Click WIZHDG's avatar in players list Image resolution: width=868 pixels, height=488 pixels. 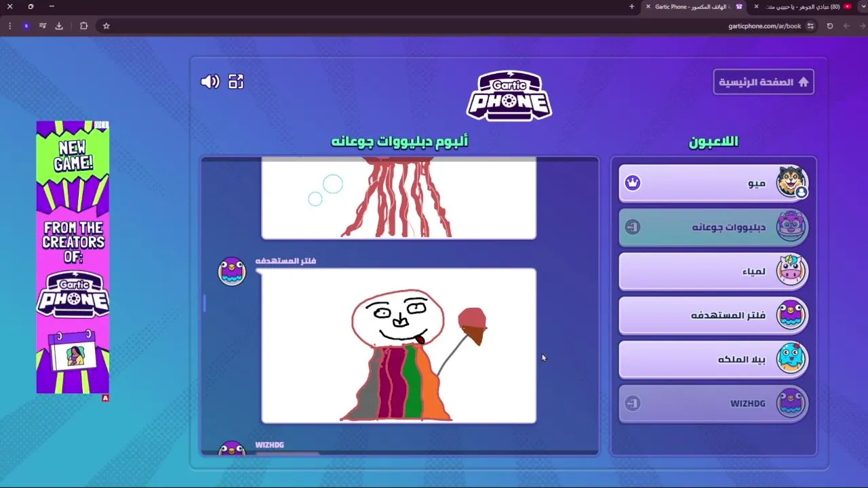pos(791,403)
